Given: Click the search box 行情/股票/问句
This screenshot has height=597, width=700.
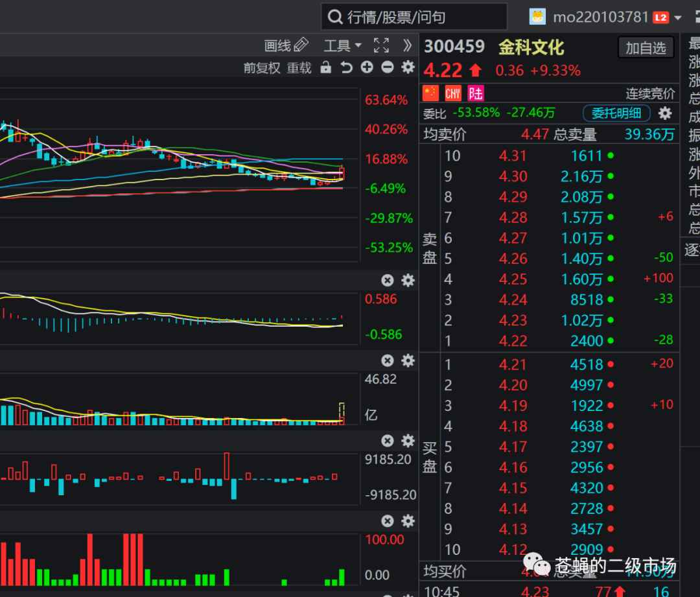Looking at the screenshot, I should 414,17.
